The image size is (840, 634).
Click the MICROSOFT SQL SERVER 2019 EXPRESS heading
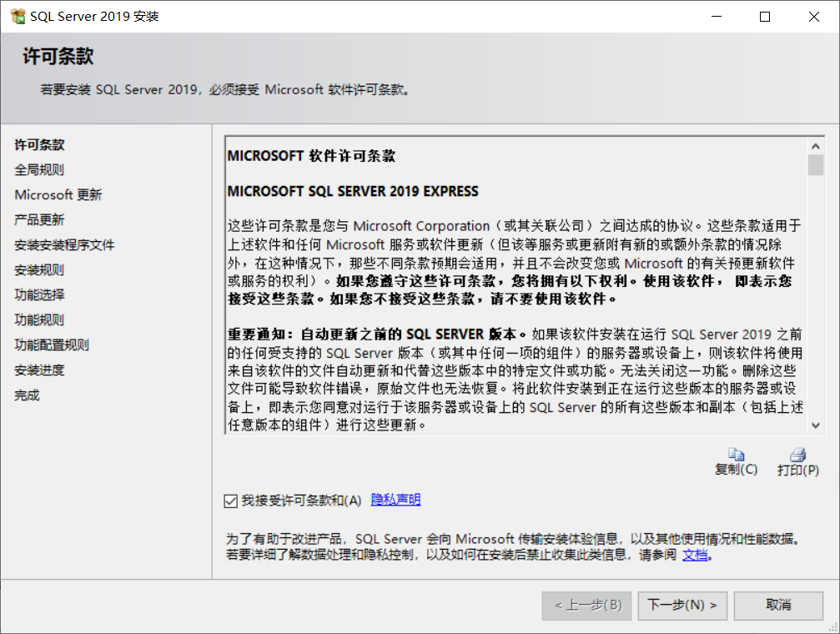tap(353, 191)
